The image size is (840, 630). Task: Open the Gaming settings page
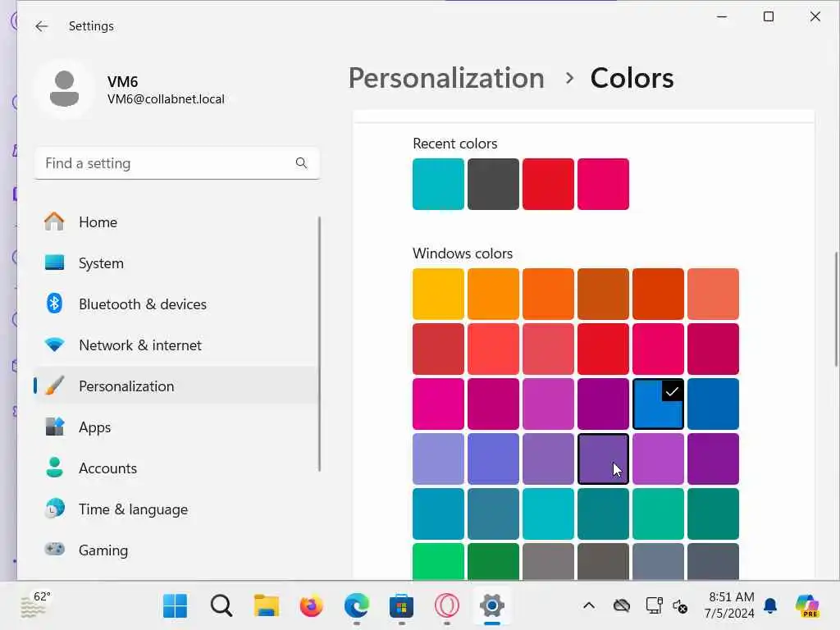[103, 550]
